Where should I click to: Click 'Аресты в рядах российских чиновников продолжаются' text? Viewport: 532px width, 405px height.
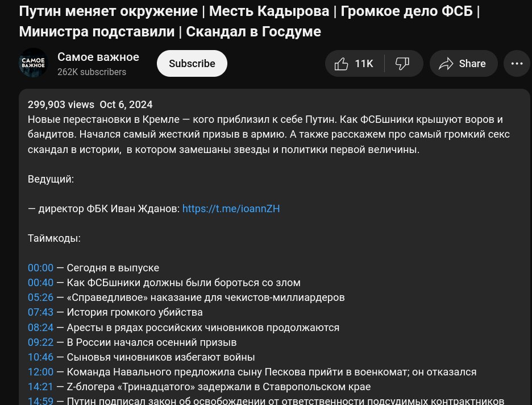[203, 328]
